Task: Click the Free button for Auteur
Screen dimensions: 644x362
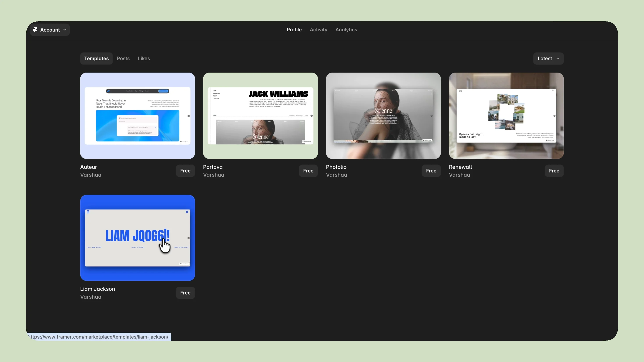Action: coord(185,171)
